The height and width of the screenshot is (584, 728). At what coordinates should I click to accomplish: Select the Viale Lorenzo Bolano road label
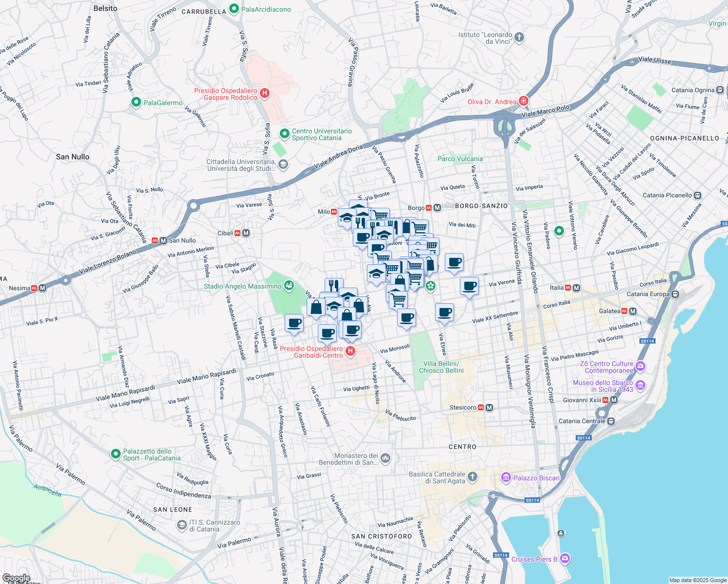pyautogui.click(x=108, y=262)
